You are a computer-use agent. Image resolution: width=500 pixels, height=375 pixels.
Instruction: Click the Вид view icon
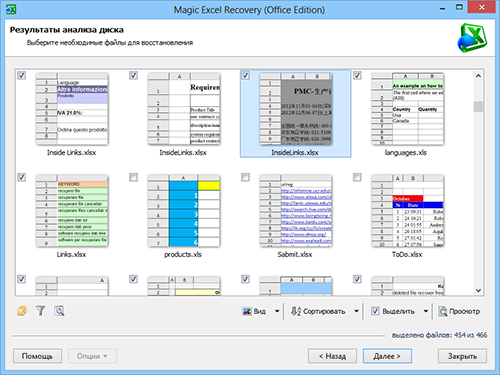point(247,311)
